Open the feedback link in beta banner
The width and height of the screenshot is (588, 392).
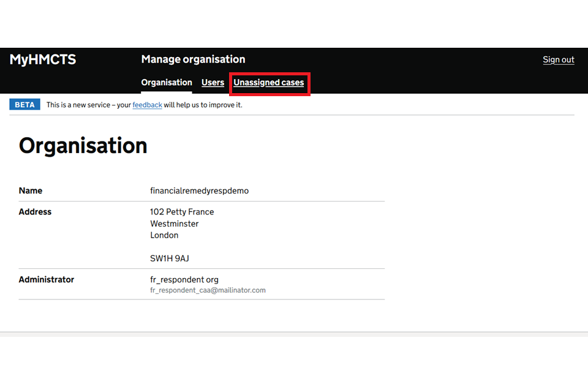tap(147, 105)
